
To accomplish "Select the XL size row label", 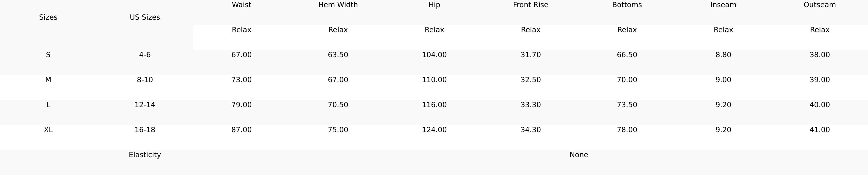I will point(48,130).
